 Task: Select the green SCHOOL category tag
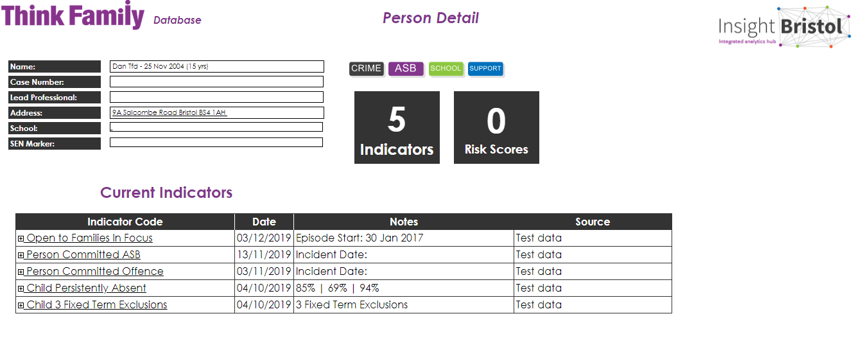446,69
